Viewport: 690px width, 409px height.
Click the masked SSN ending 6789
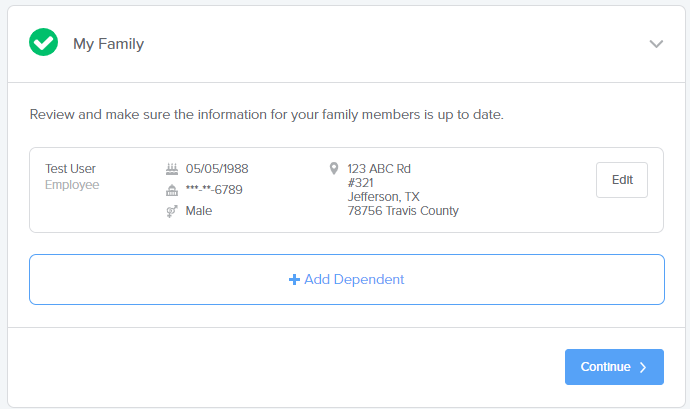[214, 190]
